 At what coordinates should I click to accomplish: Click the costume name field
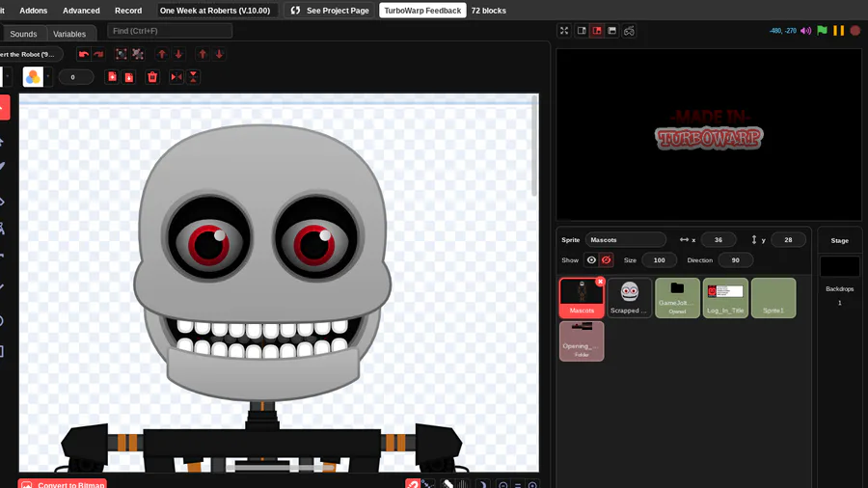[31, 54]
